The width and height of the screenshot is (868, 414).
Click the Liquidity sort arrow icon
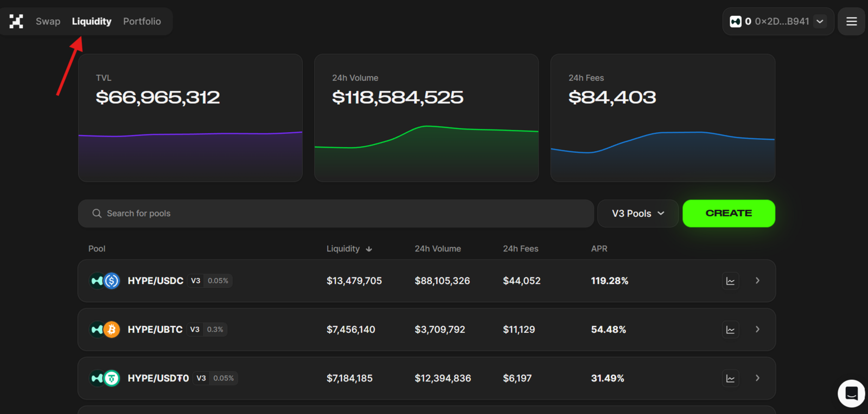pos(369,249)
